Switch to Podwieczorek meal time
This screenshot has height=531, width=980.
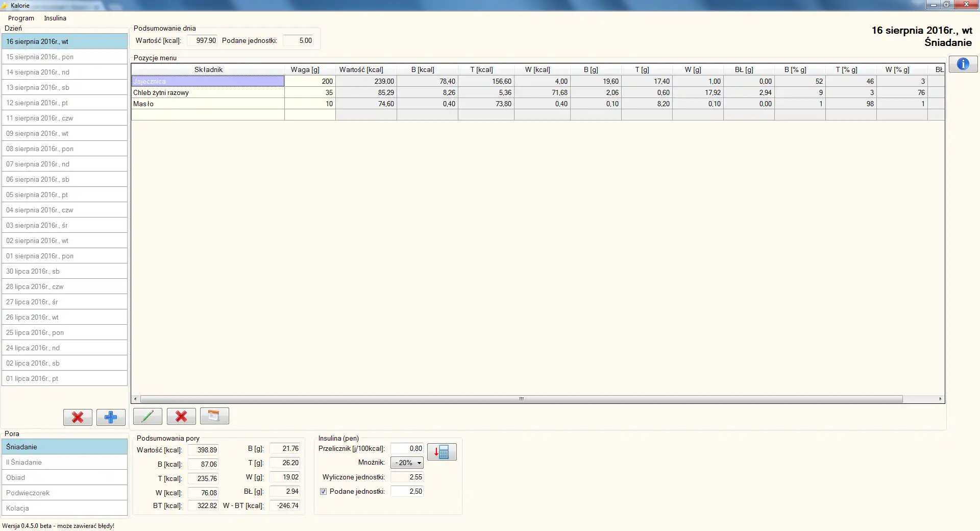point(64,493)
